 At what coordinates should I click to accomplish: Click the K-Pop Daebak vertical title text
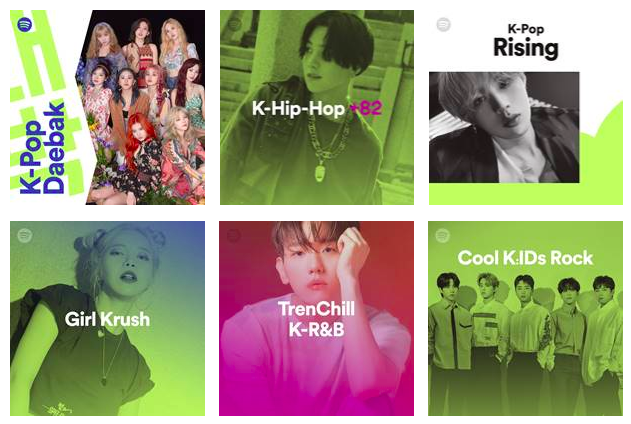pyautogui.click(x=42, y=148)
